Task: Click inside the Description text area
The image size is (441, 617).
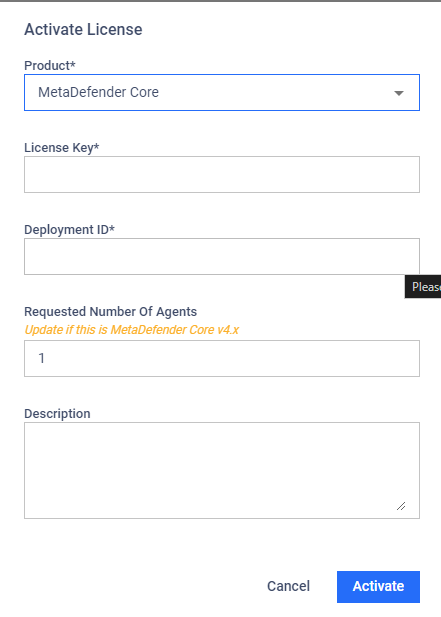Action: coord(222,470)
